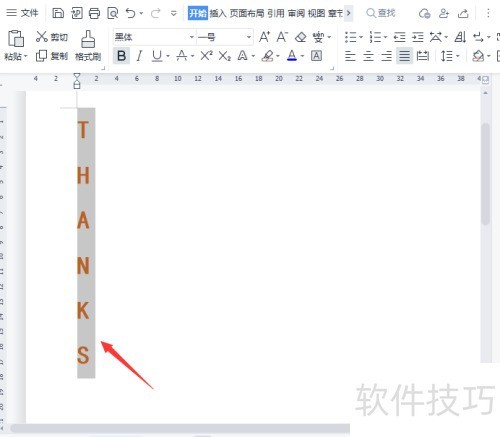Undo the last action
The height and width of the screenshot is (437, 500).
130,13
